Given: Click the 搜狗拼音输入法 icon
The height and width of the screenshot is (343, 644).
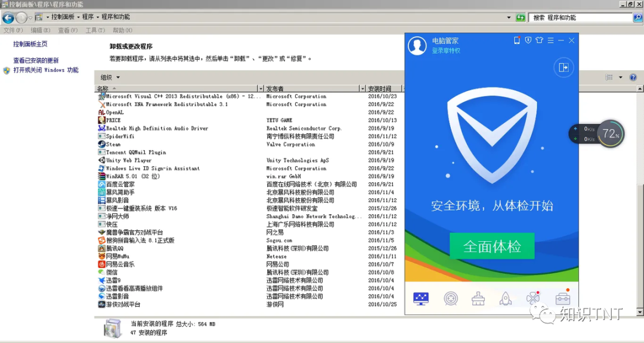Looking at the screenshot, I should [102, 241].
